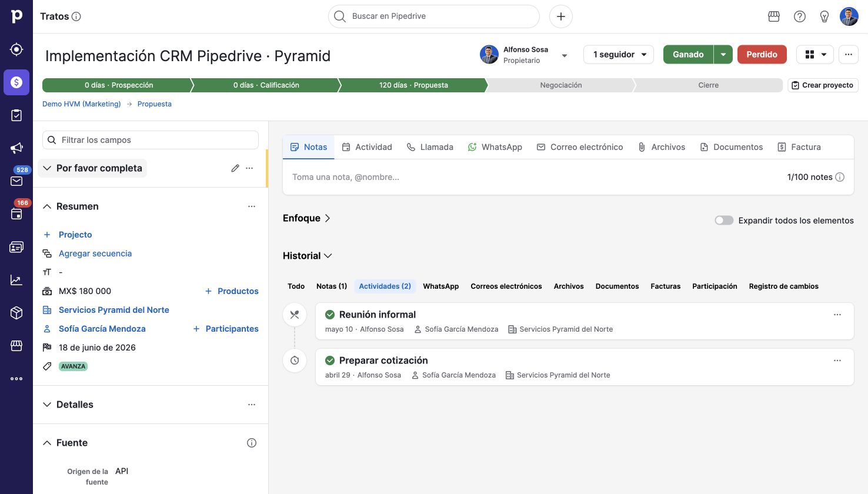Screen dimensions: 868x494
Task: Open Por favor completa options ellipsis
Action: (249, 168)
